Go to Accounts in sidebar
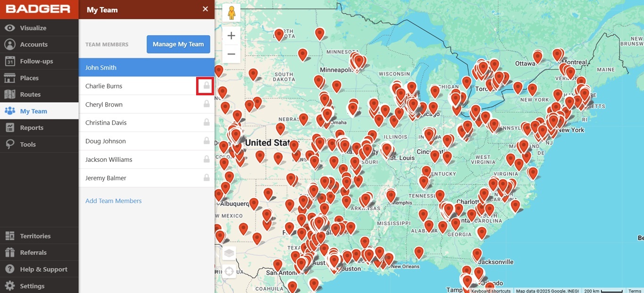This screenshot has width=644, height=293. click(33, 44)
